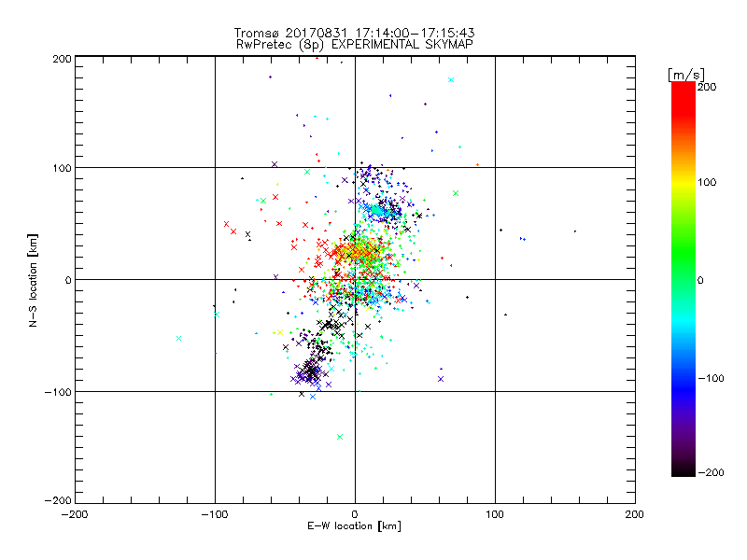Image resolution: width=747 pixels, height=560 pixels.
Task: Click the Y-axis tick label '-100'
Action: (58, 392)
